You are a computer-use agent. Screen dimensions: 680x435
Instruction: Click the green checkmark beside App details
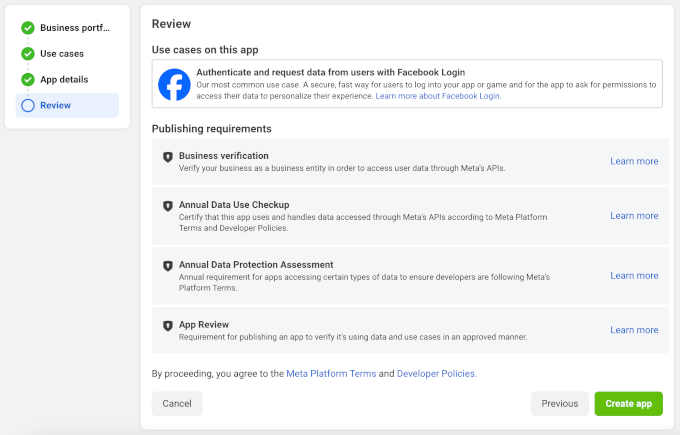28,80
